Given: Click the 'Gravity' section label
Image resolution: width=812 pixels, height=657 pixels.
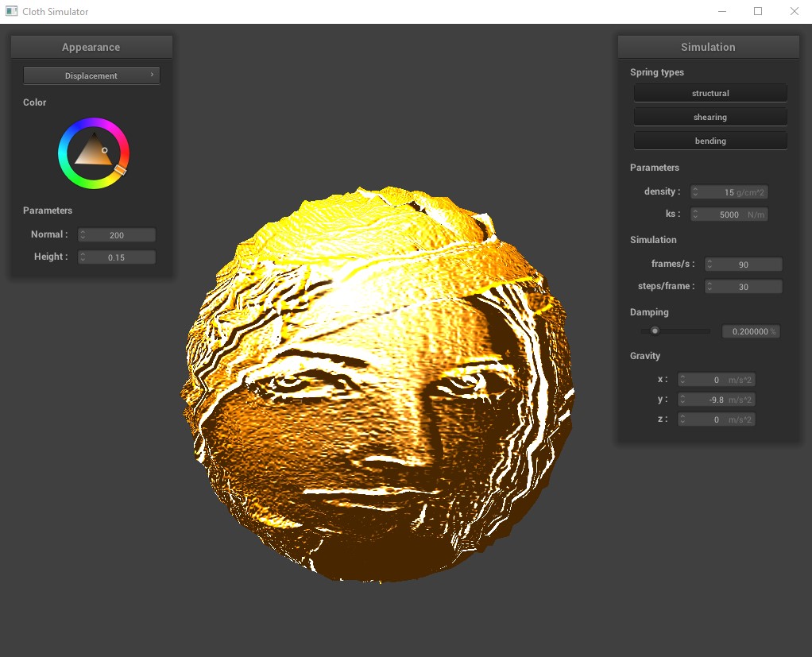Looking at the screenshot, I should tap(644, 356).
